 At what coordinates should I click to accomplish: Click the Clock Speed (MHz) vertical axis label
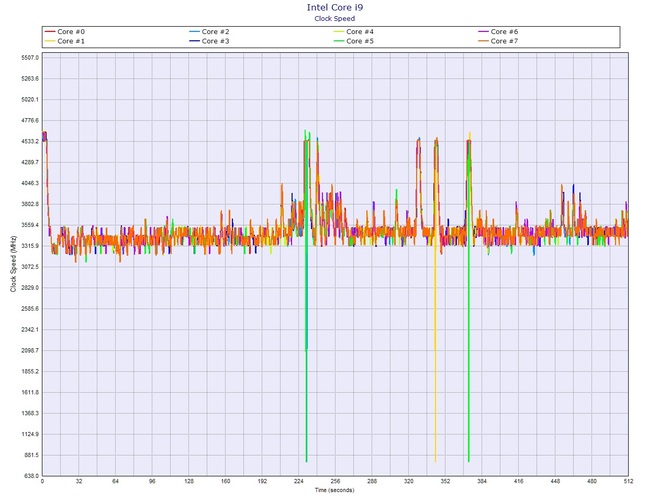[12, 266]
